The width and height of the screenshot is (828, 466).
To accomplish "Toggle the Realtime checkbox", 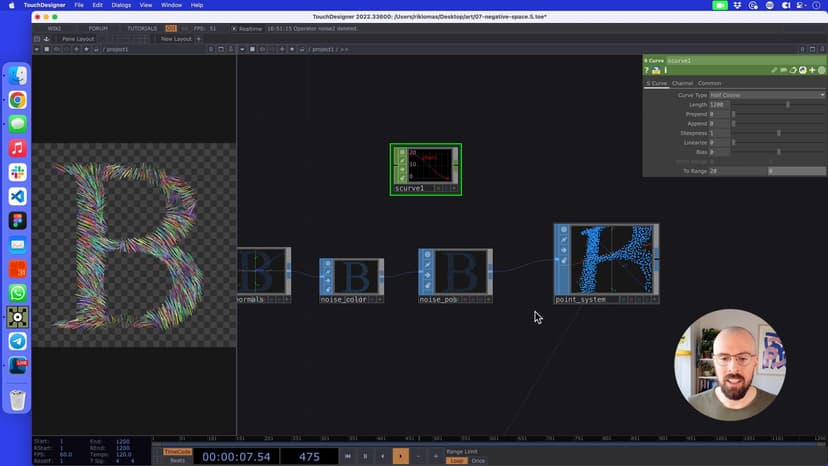I will [x=233, y=28].
